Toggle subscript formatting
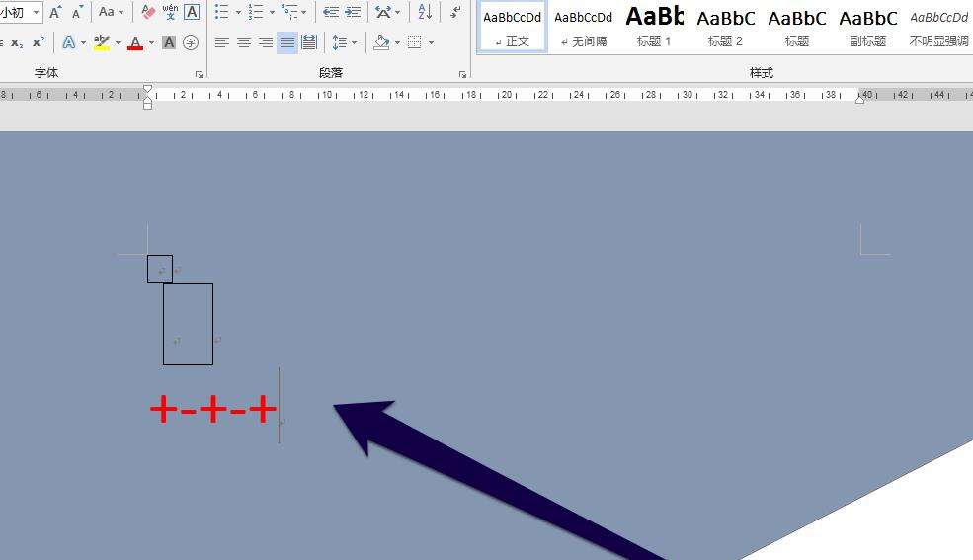 click(17, 43)
